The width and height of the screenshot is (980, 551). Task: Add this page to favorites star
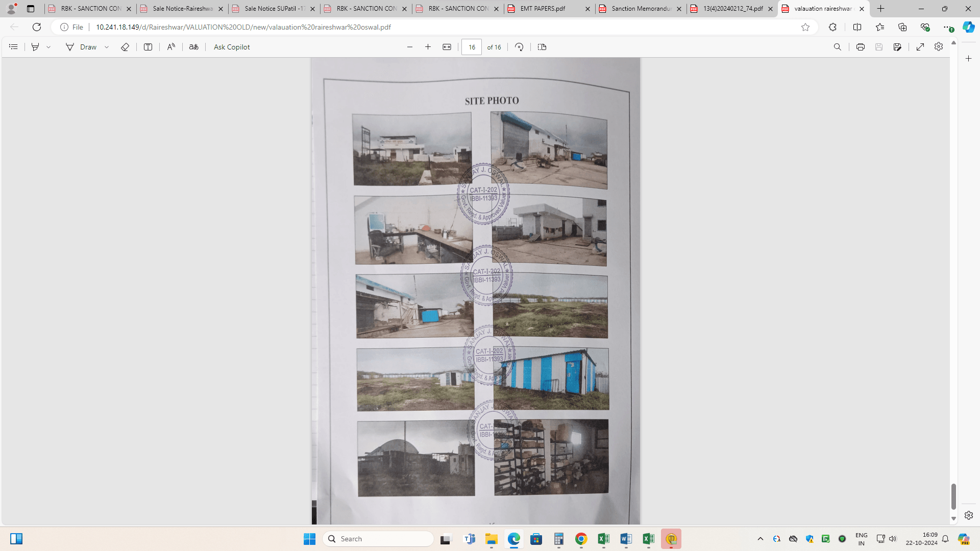click(805, 27)
